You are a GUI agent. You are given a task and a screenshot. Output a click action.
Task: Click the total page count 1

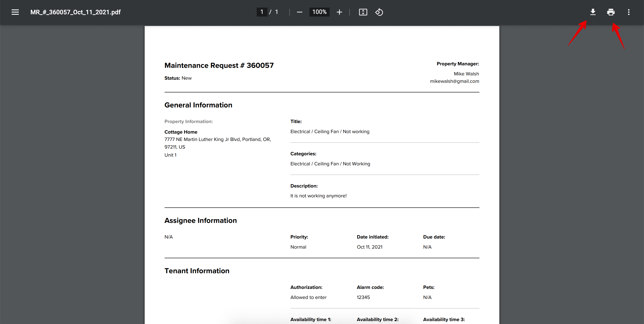(276, 12)
